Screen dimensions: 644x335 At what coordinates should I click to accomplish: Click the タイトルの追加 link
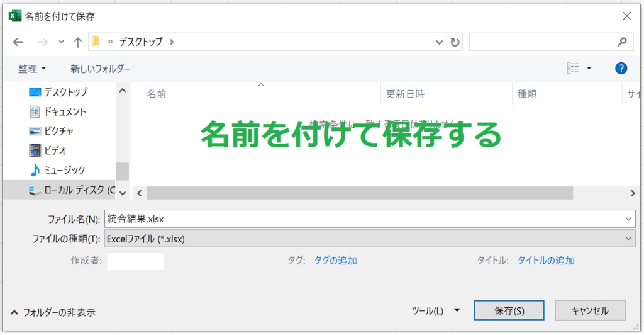pyautogui.click(x=546, y=261)
